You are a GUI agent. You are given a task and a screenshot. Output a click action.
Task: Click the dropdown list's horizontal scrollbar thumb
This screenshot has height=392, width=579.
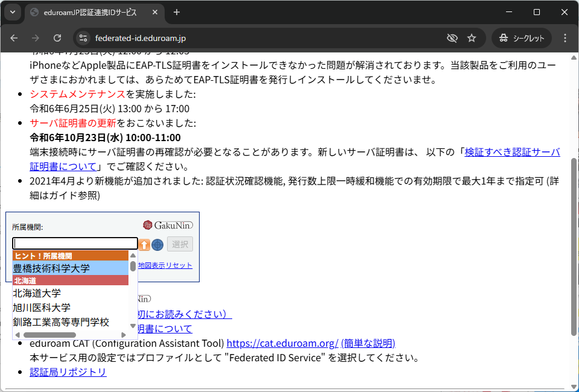click(49, 335)
